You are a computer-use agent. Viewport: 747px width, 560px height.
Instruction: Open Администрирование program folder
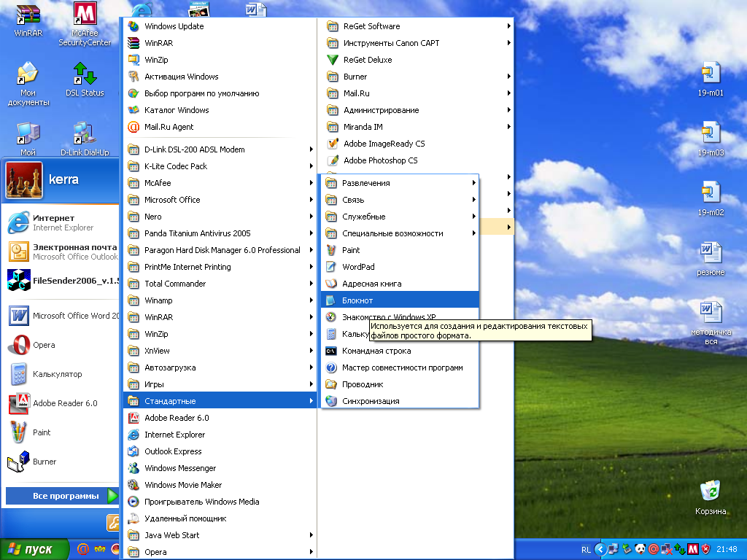pyautogui.click(x=415, y=110)
